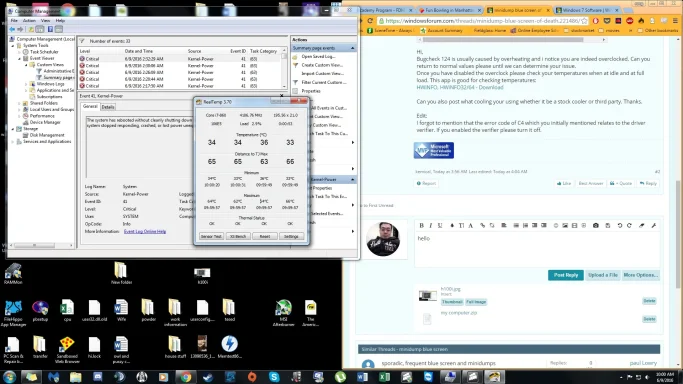This screenshot has height=384, width=683.
Task: Redo edit in reply editor
Action: 629,226
